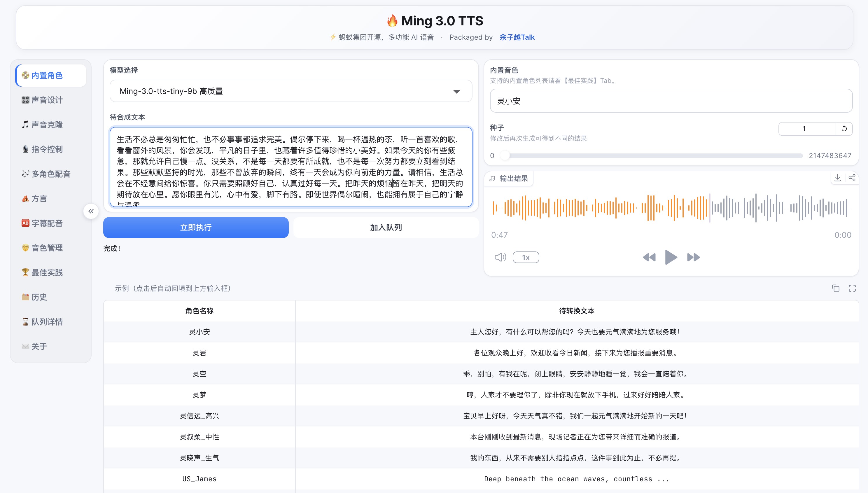Image resolution: width=868 pixels, height=493 pixels.
Task: Select the US_James example row
Action: coord(481,479)
